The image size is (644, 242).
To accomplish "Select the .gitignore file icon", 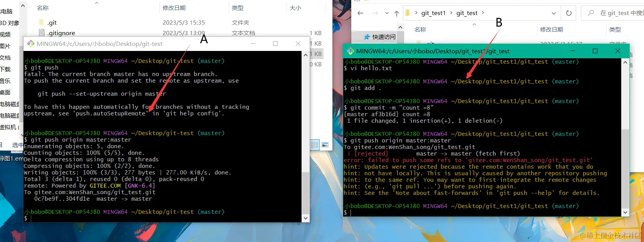I will (42, 33).
